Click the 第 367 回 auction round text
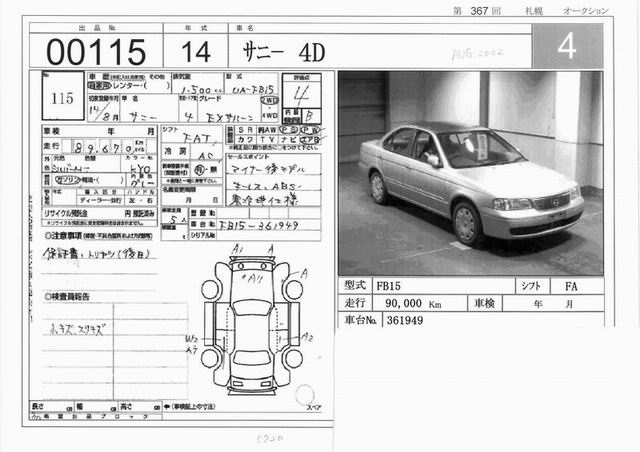 coord(477,11)
